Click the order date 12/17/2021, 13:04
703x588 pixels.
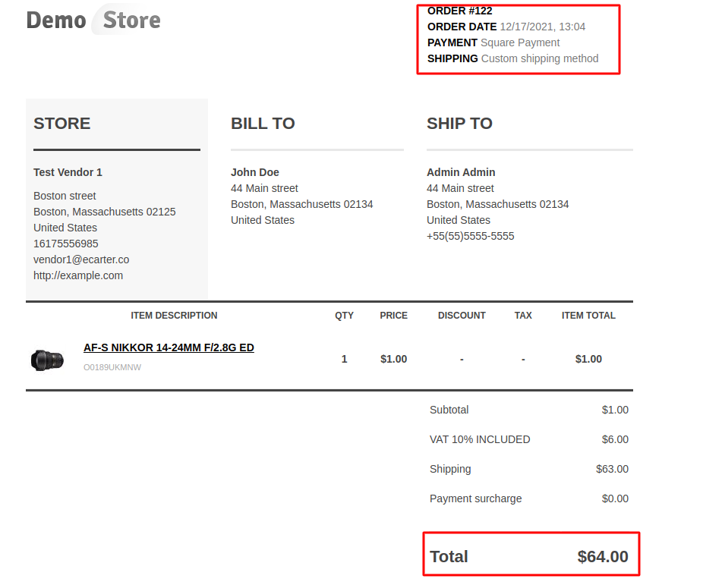click(542, 27)
